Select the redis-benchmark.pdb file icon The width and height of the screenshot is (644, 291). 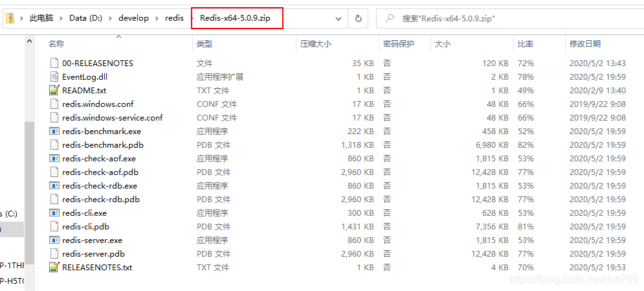point(54,145)
